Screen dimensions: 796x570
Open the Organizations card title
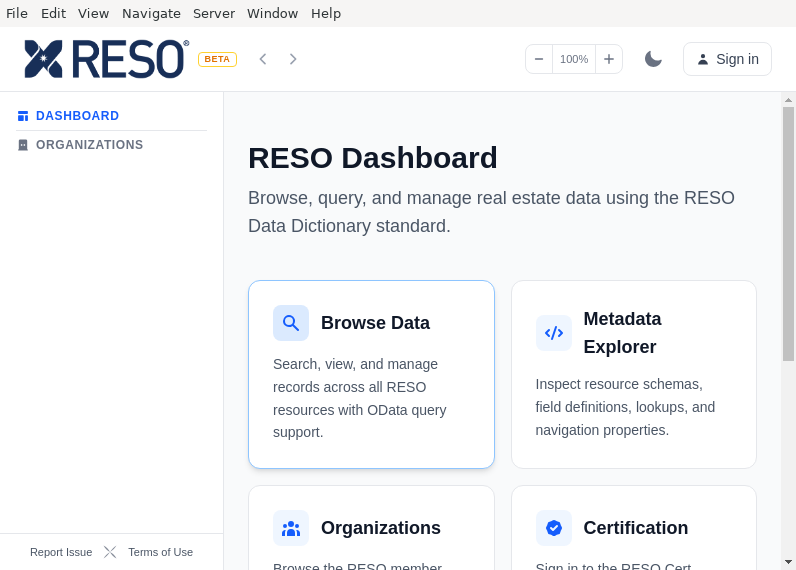tap(381, 528)
